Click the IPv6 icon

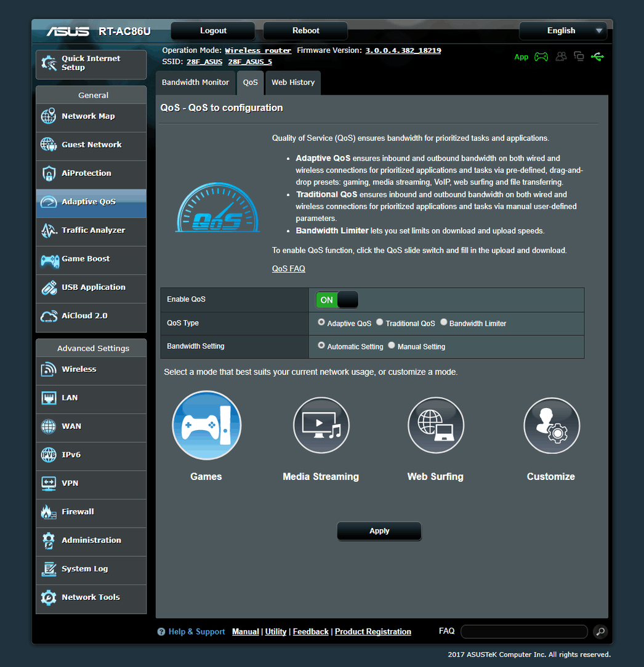(49, 455)
